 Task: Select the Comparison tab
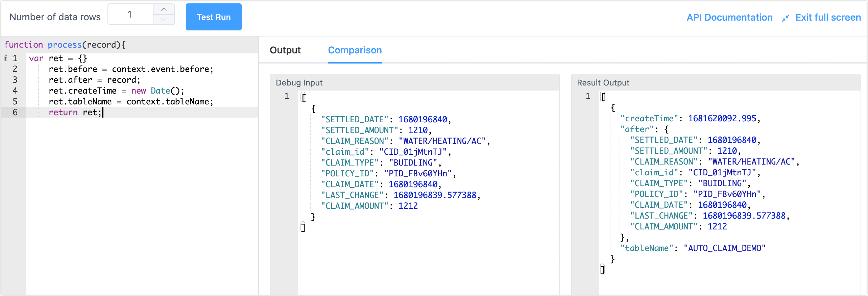tap(355, 50)
